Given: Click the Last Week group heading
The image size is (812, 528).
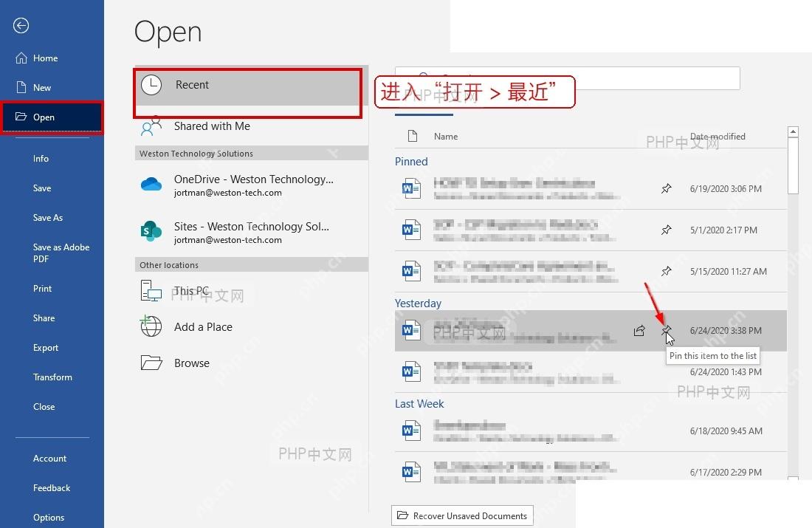Looking at the screenshot, I should point(419,404).
